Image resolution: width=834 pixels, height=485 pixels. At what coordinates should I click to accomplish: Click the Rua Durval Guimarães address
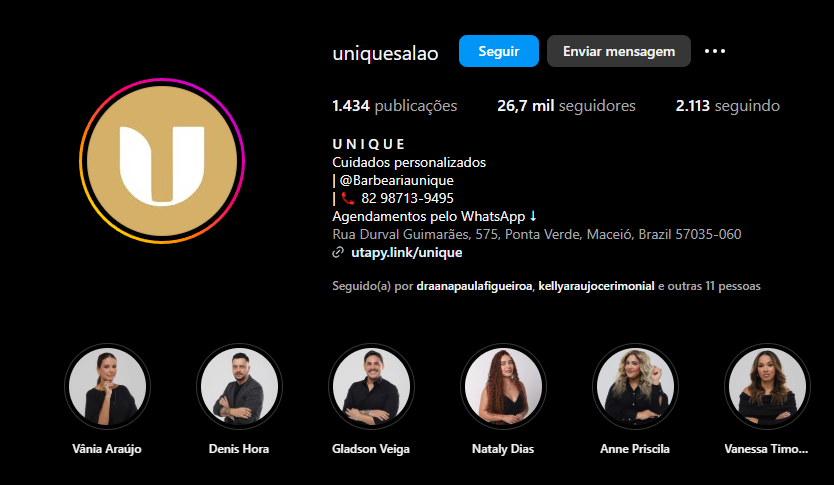537,235
